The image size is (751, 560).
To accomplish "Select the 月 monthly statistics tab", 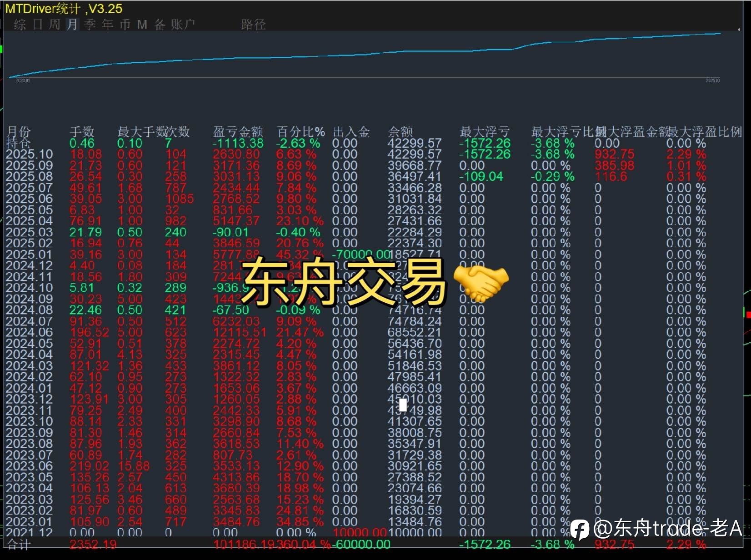I will [x=72, y=25].
